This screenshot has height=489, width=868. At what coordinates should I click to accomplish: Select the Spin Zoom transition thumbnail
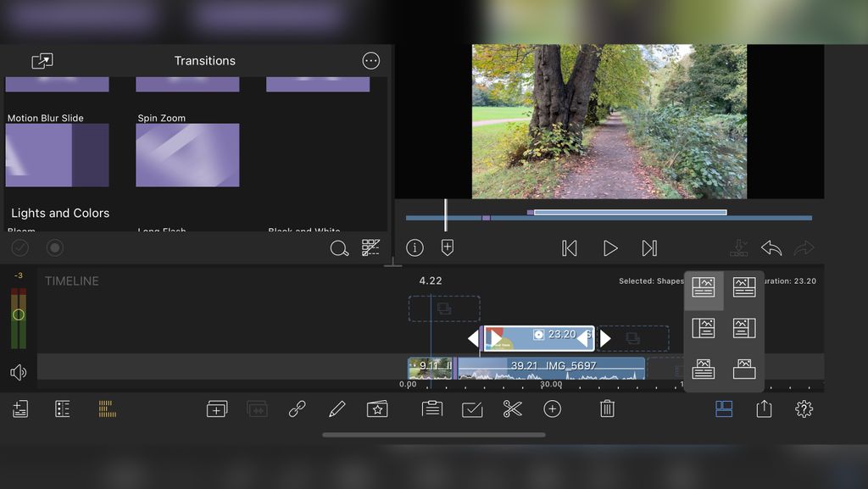tap(186, 155)
